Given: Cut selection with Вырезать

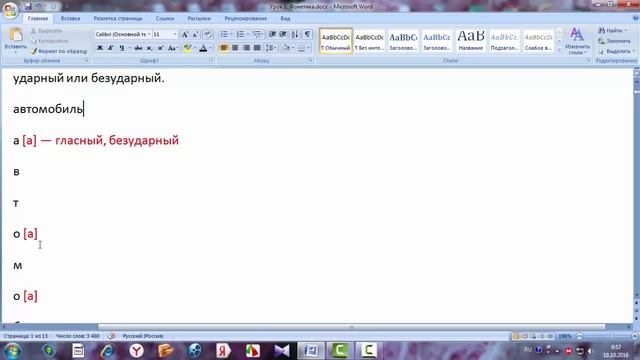Looking at the screenshot, I should [47, 31].
